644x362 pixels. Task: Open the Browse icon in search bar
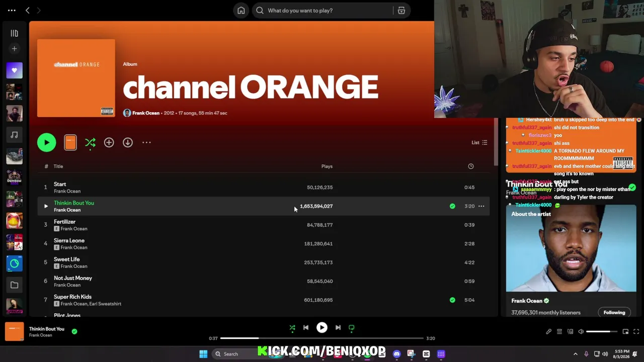401,11
